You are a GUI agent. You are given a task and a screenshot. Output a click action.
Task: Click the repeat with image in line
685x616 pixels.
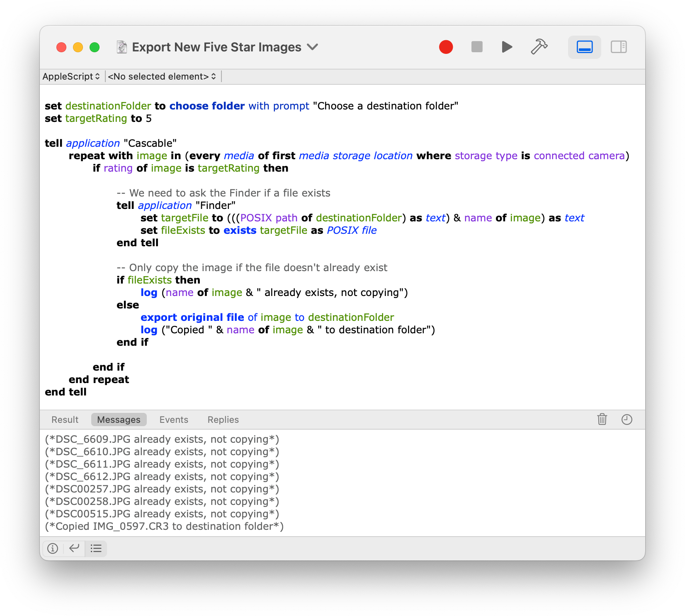point(349,156)
